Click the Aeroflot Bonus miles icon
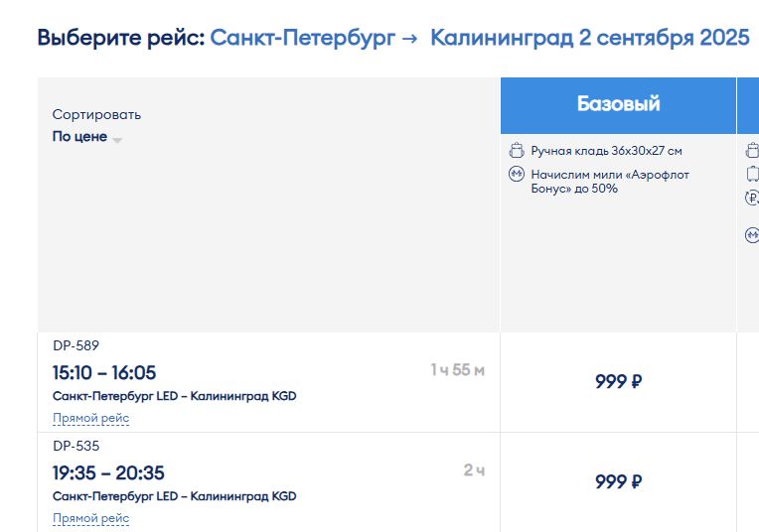This screenshot has width=759, height=532. coord(517,174)
